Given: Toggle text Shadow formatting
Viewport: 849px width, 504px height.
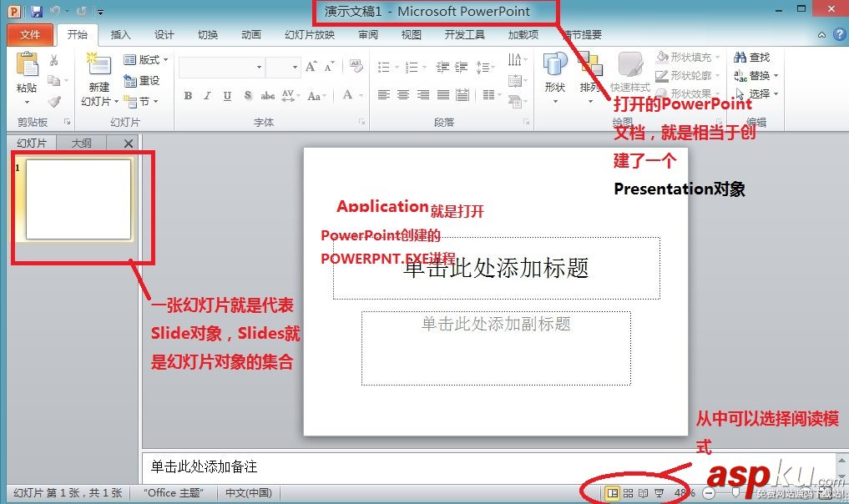Looking at the screenshot, I should [247, 95].
